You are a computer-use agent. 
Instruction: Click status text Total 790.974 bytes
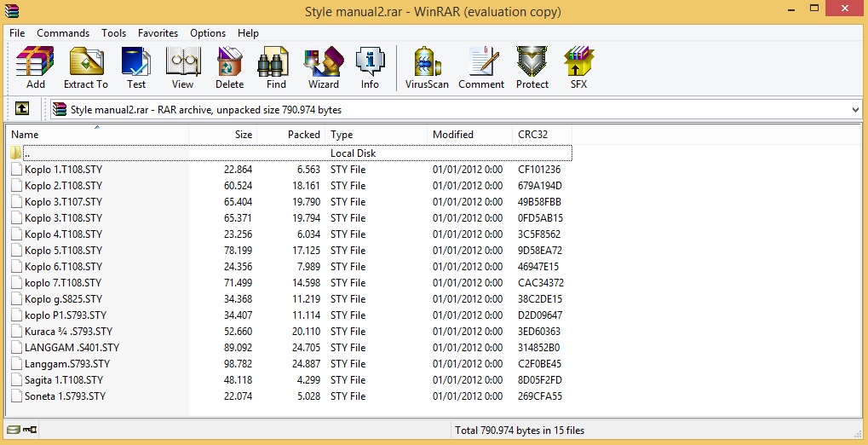tap(520, 430)
